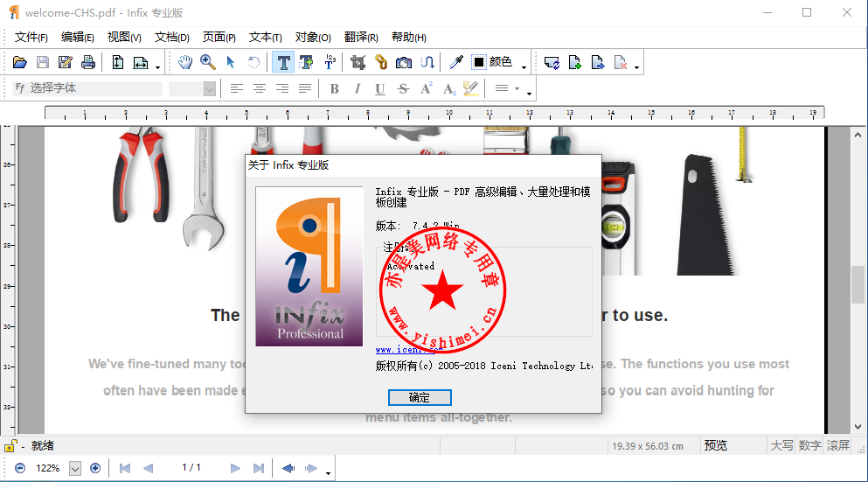Toggle strikethrough formatting
This screenshot has width=868, height=482.
(403, 88)
